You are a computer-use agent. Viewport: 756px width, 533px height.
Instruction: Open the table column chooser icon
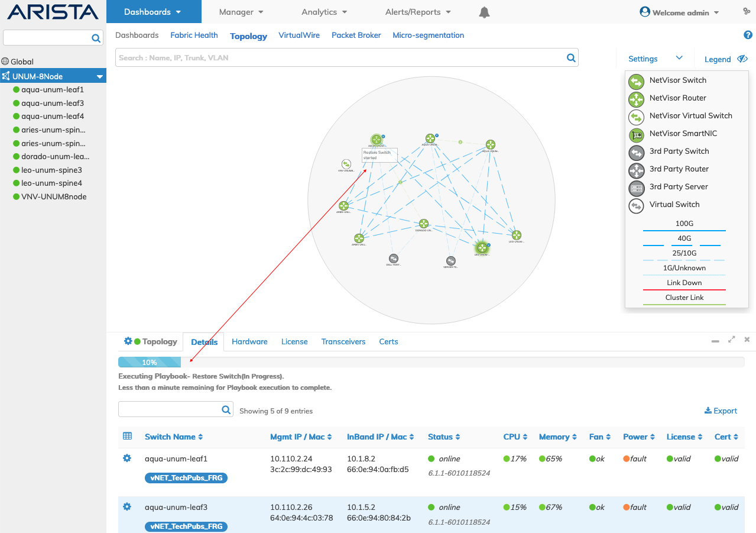tap(127, 436)
